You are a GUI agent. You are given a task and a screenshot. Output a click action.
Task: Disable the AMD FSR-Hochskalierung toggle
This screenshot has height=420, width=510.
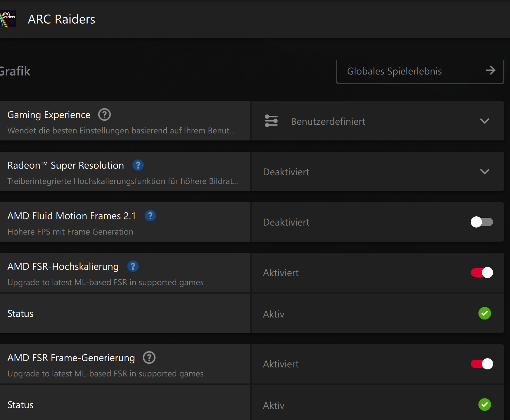[x=482, y=273]
